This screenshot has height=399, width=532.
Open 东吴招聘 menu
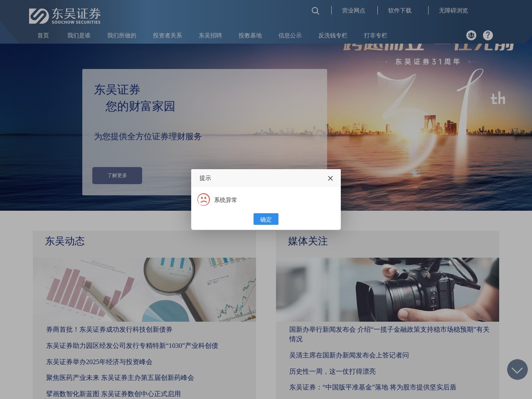[x=210, y=35]
